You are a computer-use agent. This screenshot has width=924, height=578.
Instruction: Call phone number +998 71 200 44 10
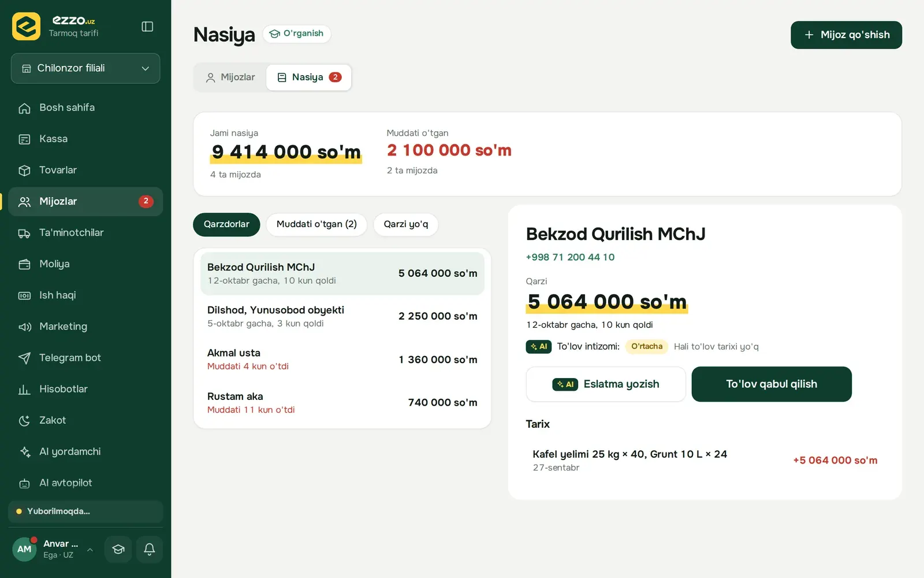pos(570,257)
